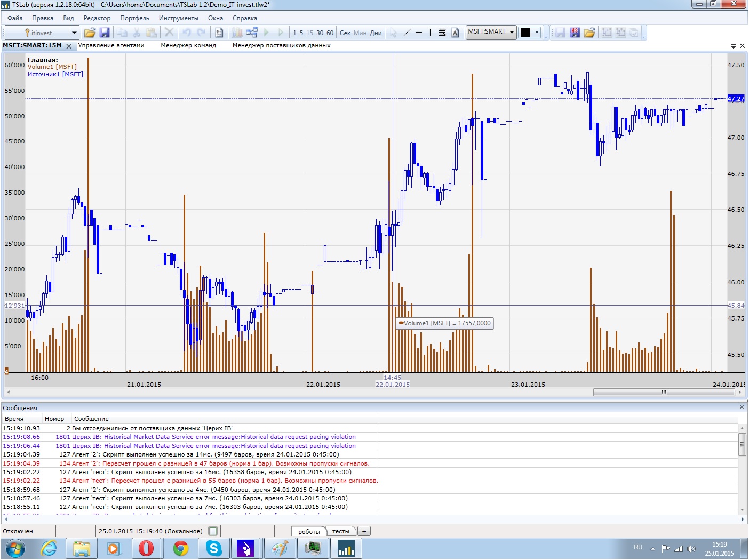
Task: Toggle the 'Сек' time unit button
Action: [x=345, y=33]
